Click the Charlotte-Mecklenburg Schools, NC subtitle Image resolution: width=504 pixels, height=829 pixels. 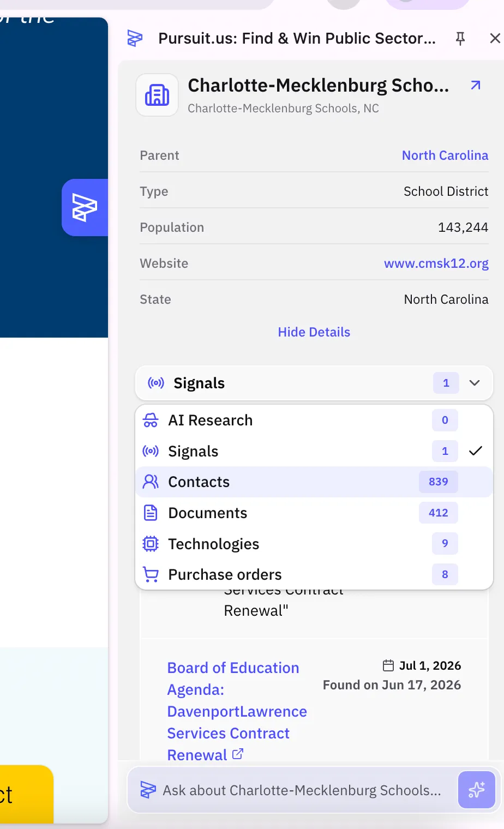(x=283, y=108)
